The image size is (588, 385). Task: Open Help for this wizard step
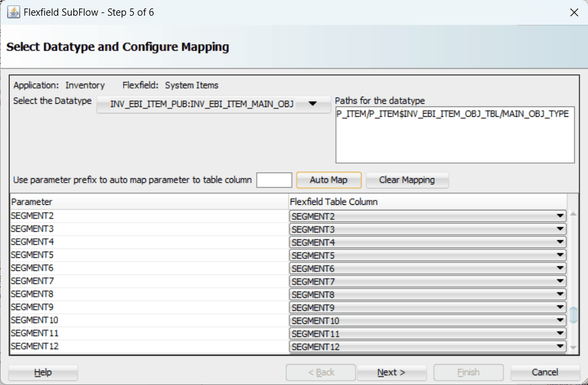(43, 373)
